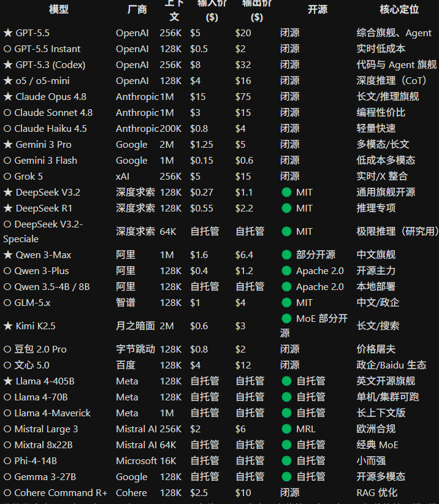Click the star icon beside Kimi K2.5

coord(8,326)
